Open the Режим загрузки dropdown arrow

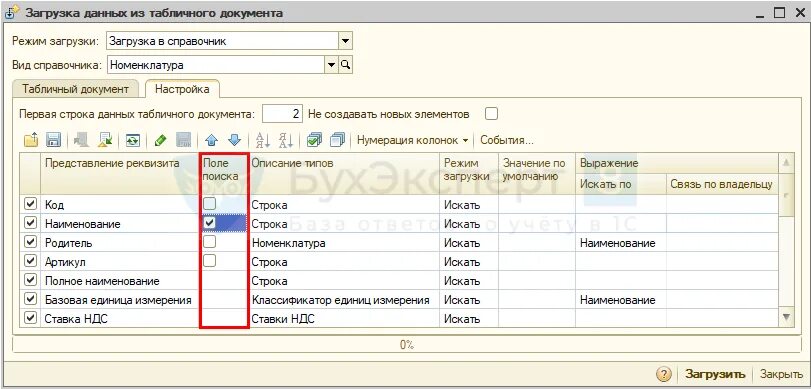pyautogui.click(x=346, y=41)
